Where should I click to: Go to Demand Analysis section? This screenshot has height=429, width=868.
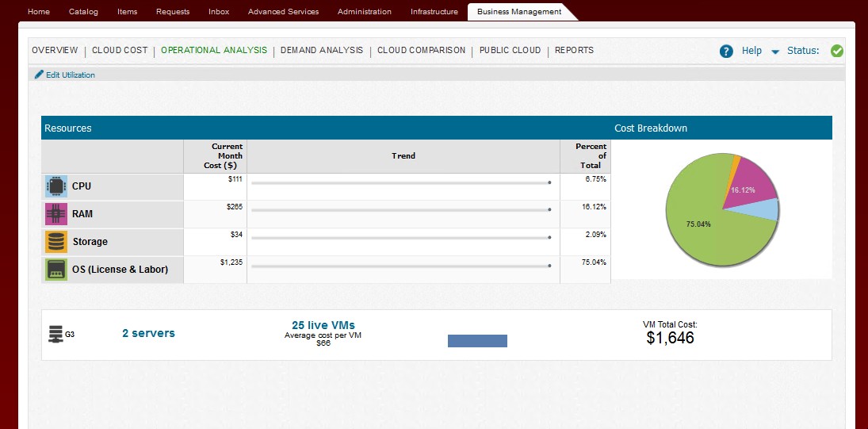[321, 50]
